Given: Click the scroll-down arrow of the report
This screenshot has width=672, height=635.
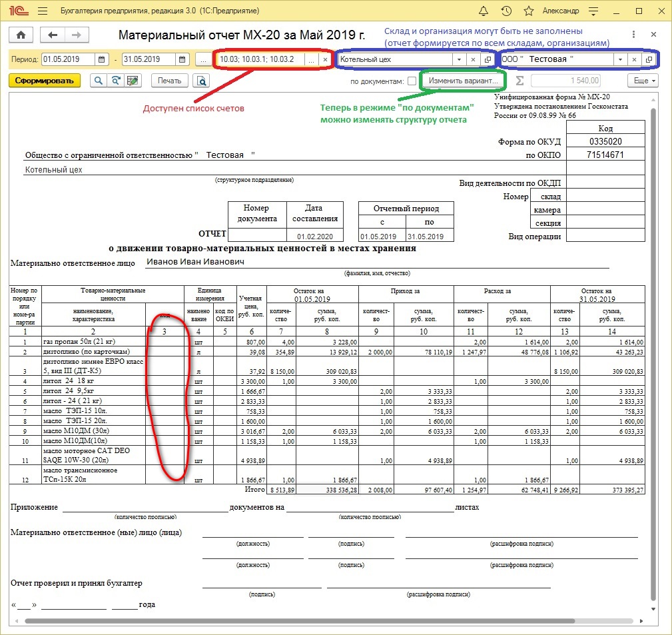Looking at the screenshot, I should [x=653, y=609].
